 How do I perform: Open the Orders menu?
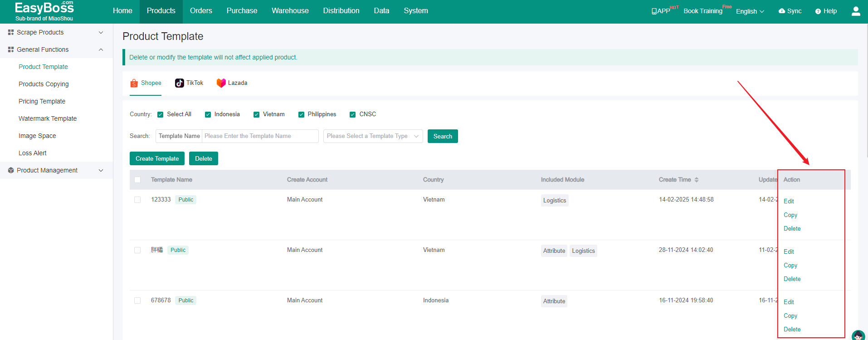[x=201, y=11]
